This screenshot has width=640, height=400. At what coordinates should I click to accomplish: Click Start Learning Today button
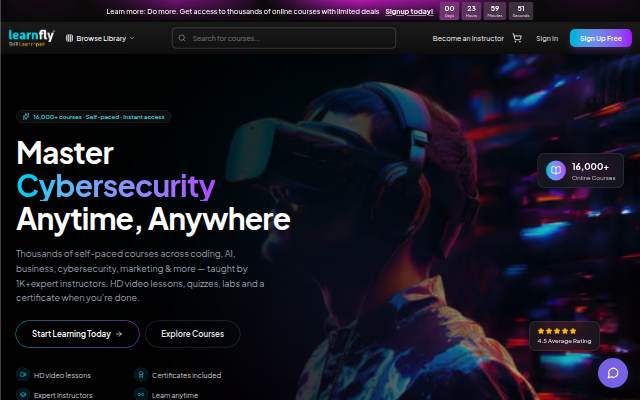pyautogui.click(x=77, y=334)
